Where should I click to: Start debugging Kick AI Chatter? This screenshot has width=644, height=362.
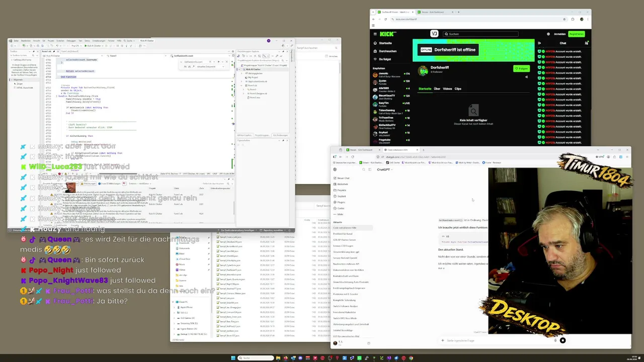[93, 46]
